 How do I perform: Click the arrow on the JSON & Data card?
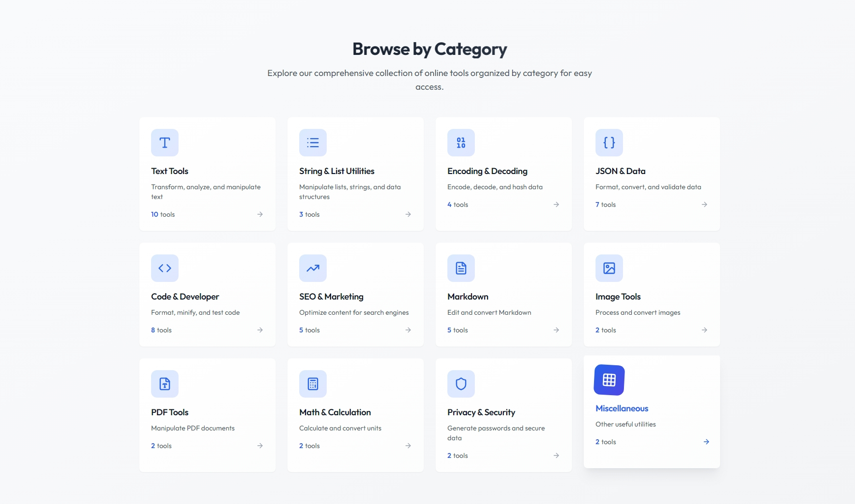click(x=704, y=204)
